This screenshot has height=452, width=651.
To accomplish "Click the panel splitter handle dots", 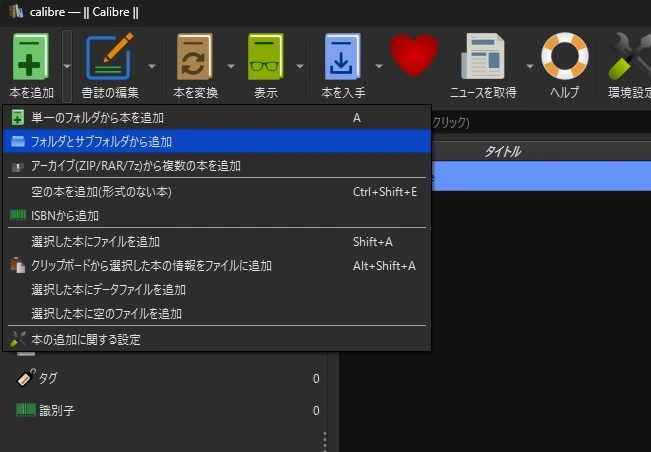I will tap(325, 441).
